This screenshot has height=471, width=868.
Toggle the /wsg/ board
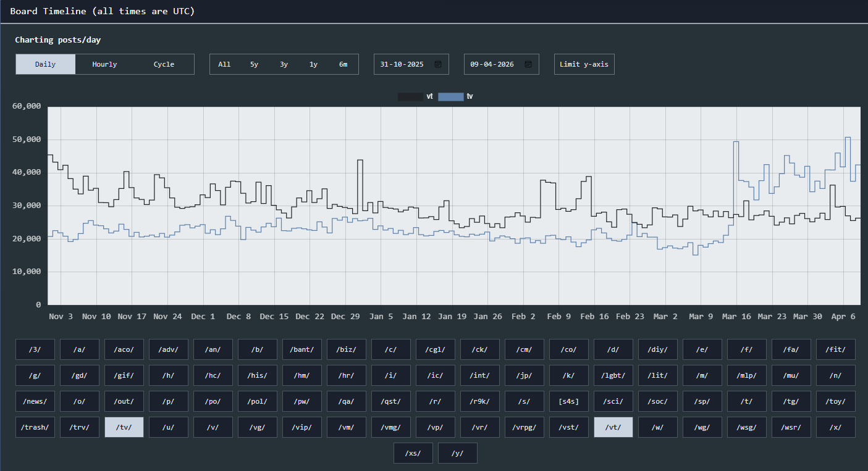pyautogui.click(x=747, y=427)
